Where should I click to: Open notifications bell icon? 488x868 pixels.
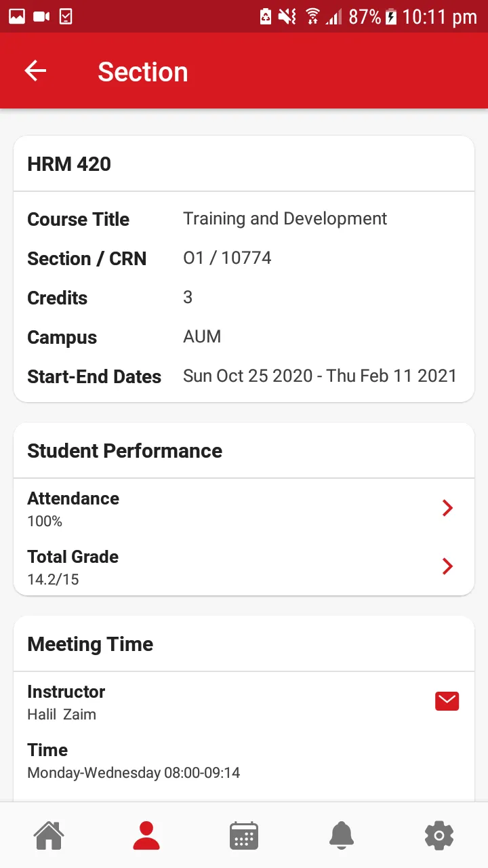coord(342,835)
